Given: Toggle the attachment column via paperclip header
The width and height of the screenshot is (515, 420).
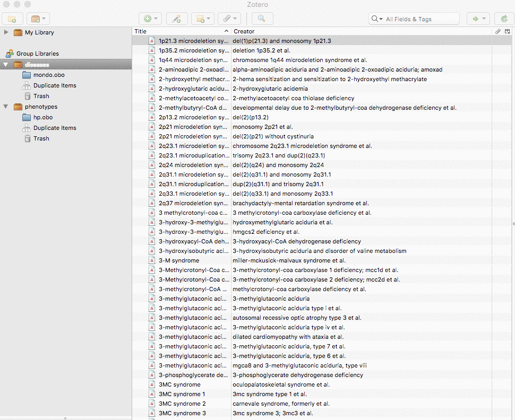Looking at the screenshot, I should [497, 31].
